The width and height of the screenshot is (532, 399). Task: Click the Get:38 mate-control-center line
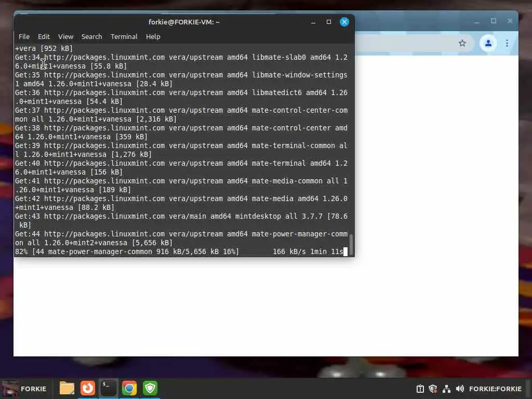[181, 132]
